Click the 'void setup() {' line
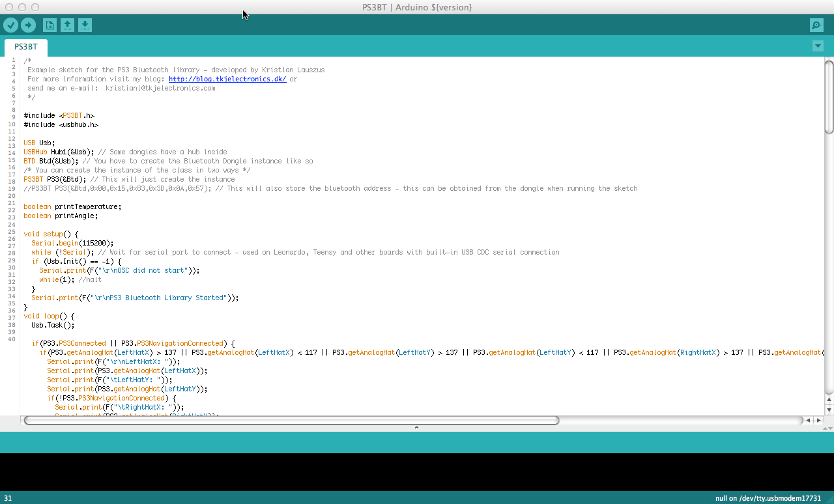834x504 pixels. pos(51,234)
